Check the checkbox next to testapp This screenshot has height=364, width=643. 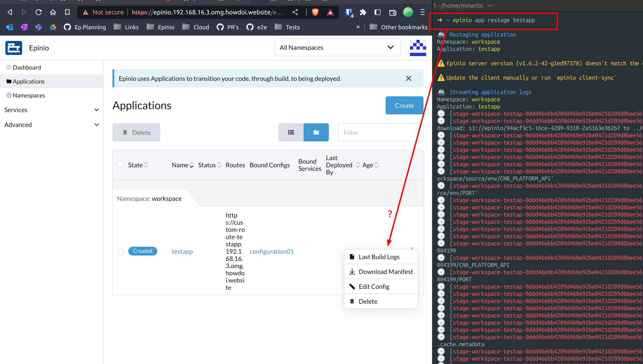pos(120,251)
